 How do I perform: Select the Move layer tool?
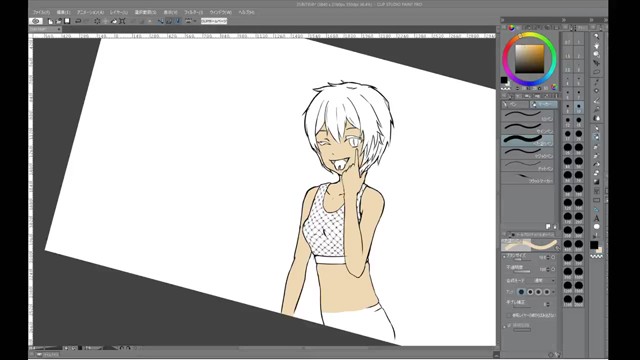coord(596,63)
